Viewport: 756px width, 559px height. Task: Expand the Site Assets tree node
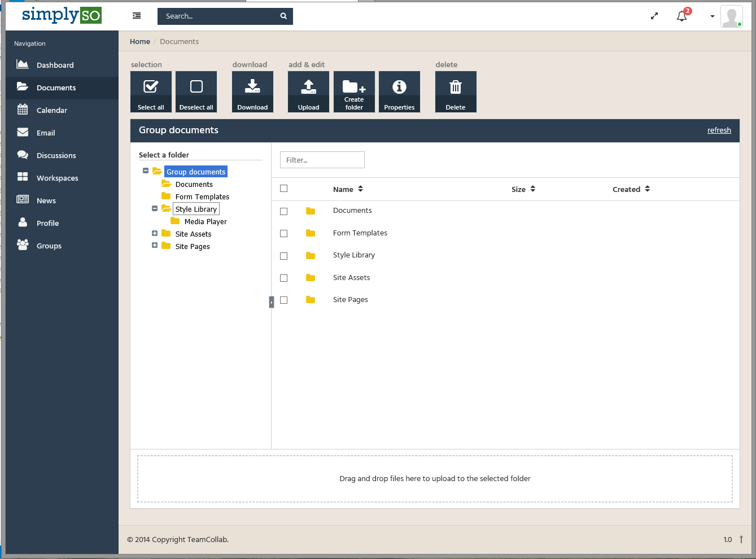pyautogui.click(x=155, y=233)
